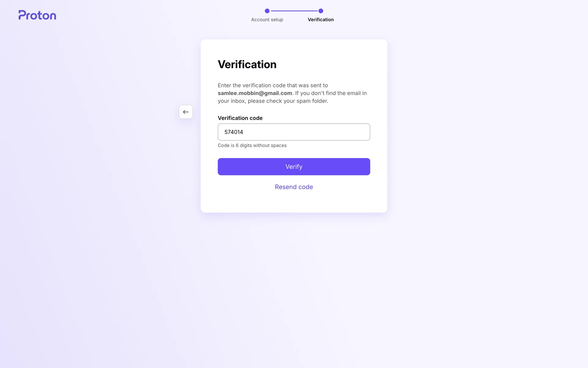The width and height of the screenshot is (588, 368).
Task: Click empty right end of code field
Action: (352, 132)
